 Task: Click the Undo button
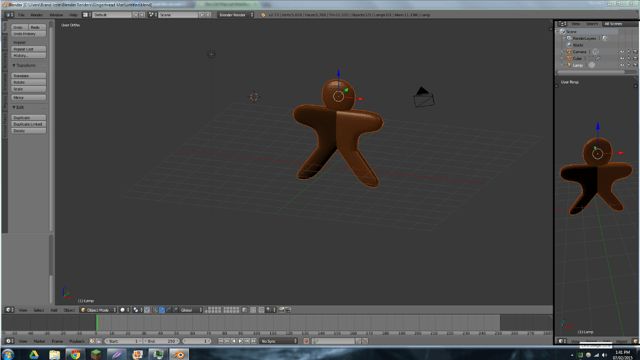pyautogui.click(x=19, y=27)
